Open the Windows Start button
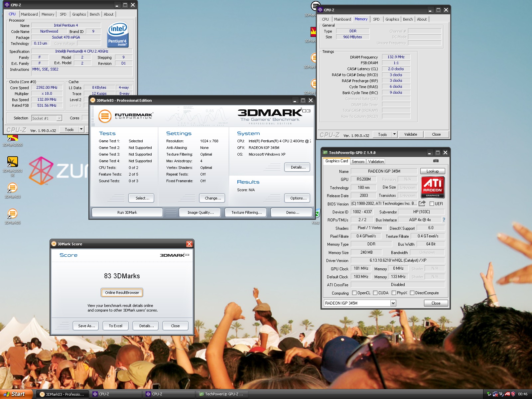The width and height of the screenshot is (532, 399). pos(16,394)
